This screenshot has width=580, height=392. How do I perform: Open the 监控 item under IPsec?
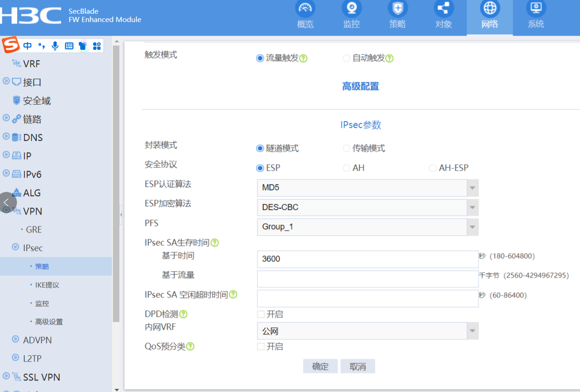coord(42,303)
